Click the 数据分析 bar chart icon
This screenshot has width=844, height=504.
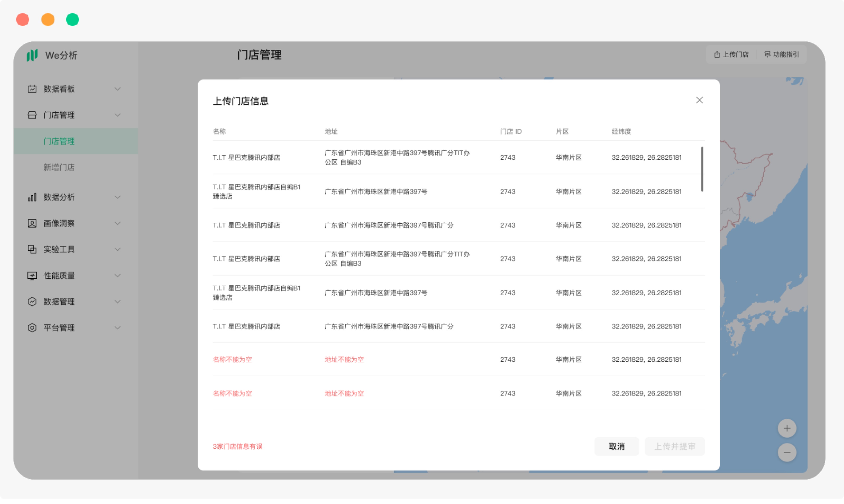coord(32,197)
